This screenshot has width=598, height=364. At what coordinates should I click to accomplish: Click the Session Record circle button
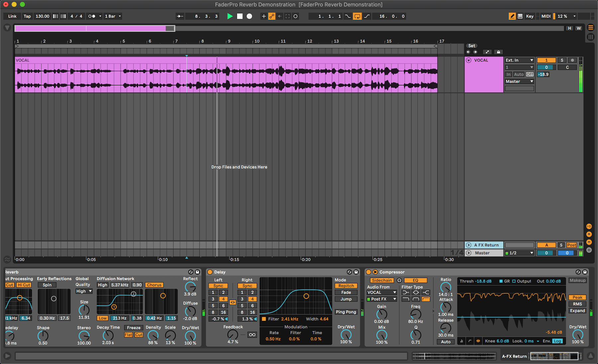tap(295, 16)
